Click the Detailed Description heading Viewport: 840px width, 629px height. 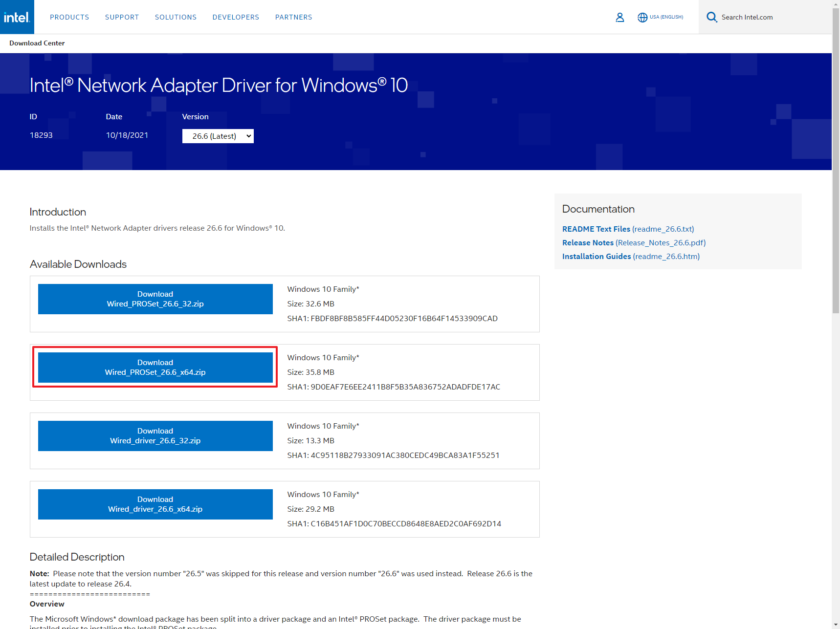click(x=77, y=557)
